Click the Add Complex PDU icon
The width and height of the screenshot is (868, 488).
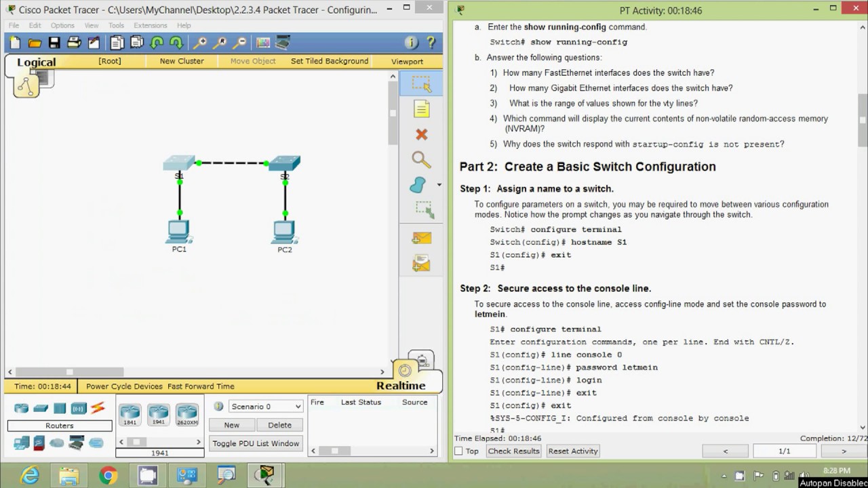(x=421, y=263)
